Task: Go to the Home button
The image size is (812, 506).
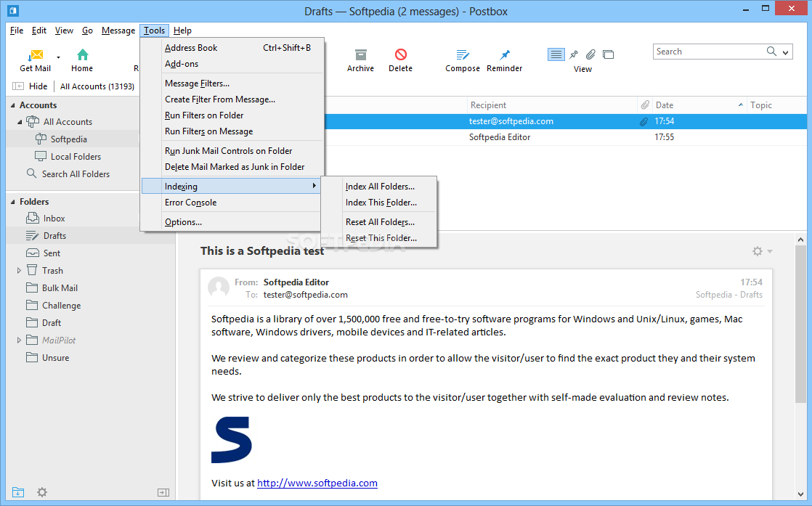Action: tap(82, 60)
